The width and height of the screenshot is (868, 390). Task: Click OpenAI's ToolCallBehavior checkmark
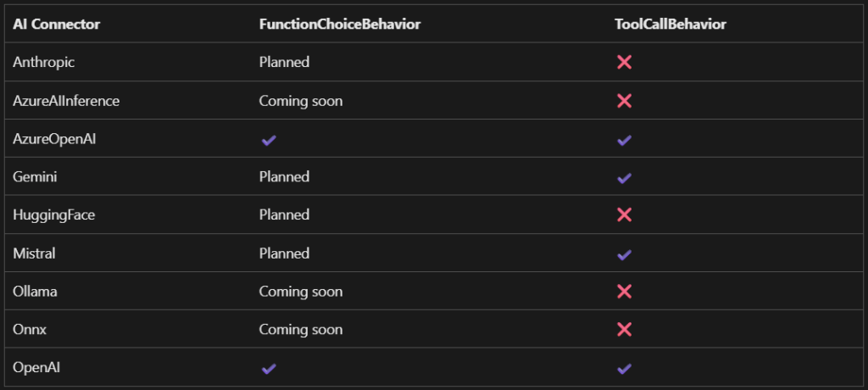pyautogui.click(x=625, y=369)
